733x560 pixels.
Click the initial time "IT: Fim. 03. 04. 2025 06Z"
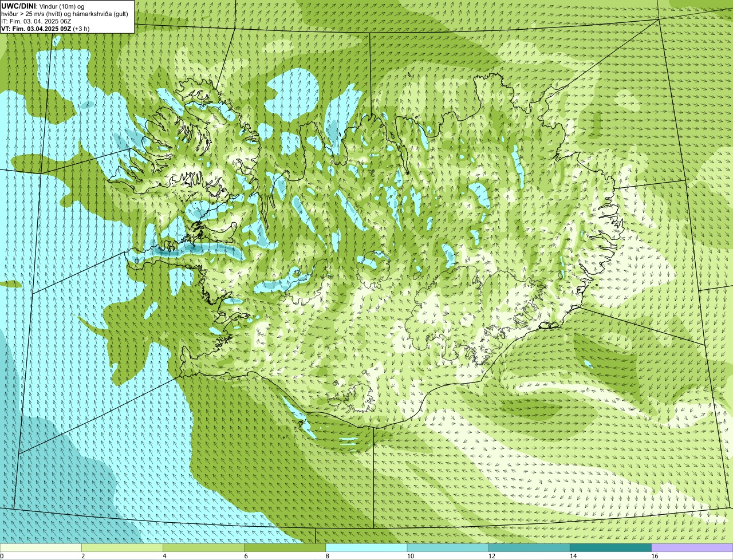[36, 21]
